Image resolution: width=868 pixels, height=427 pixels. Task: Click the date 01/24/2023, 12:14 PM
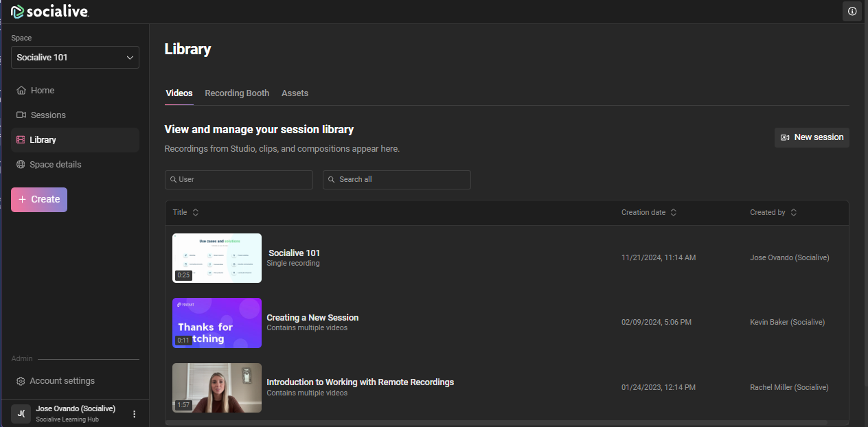[x=659, y=388]
